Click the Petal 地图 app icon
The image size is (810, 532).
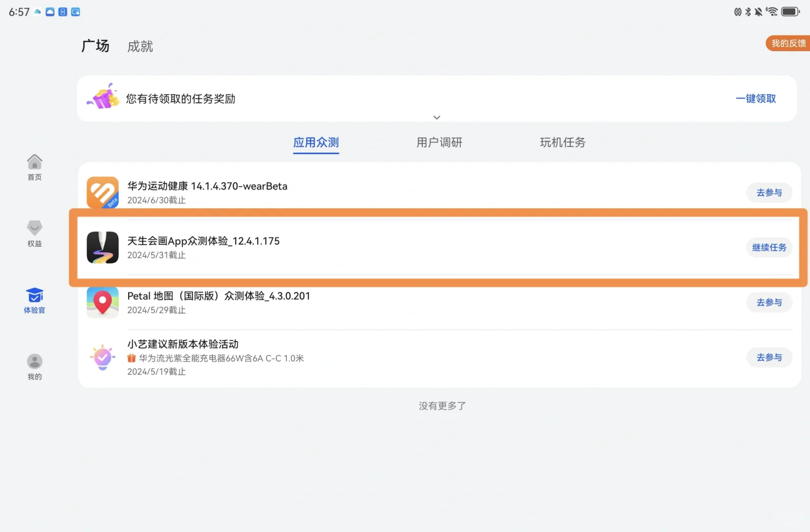102,302
